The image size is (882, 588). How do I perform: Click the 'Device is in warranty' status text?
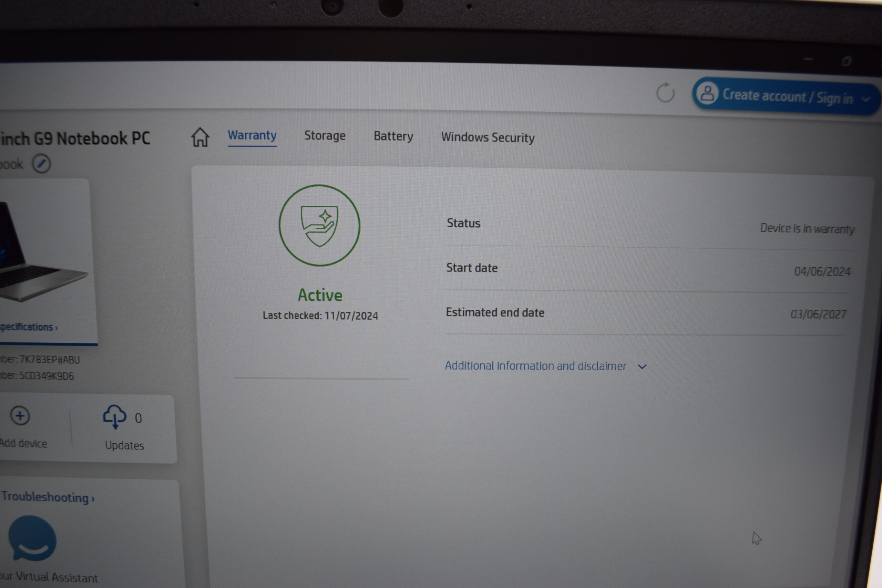(807, 228)
